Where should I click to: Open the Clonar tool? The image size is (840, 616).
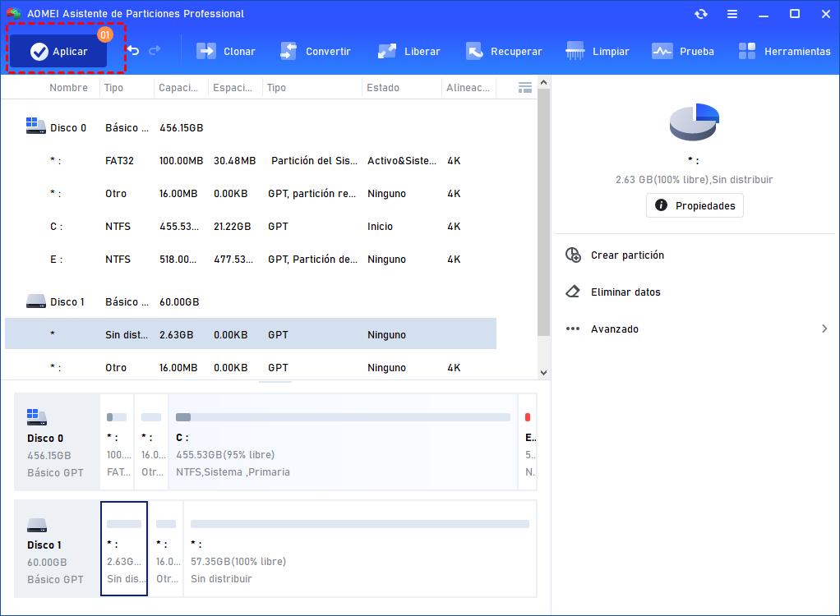point(225,52)
